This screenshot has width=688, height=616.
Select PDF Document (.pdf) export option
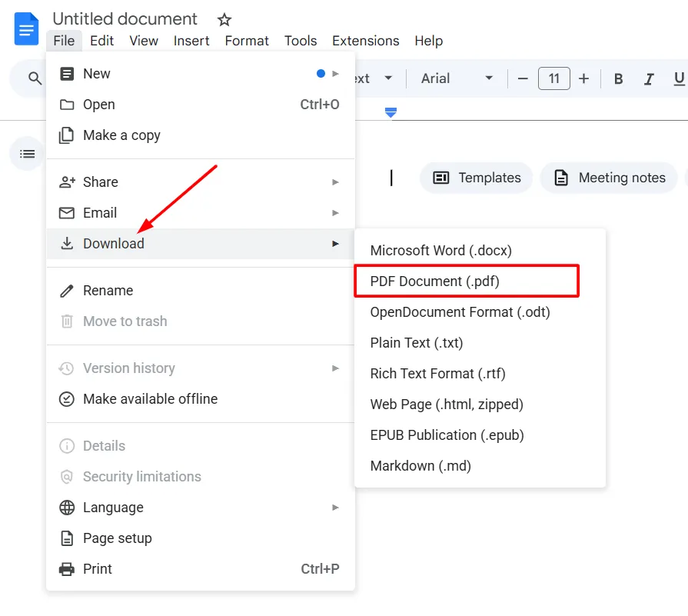(x=434, y=281)
